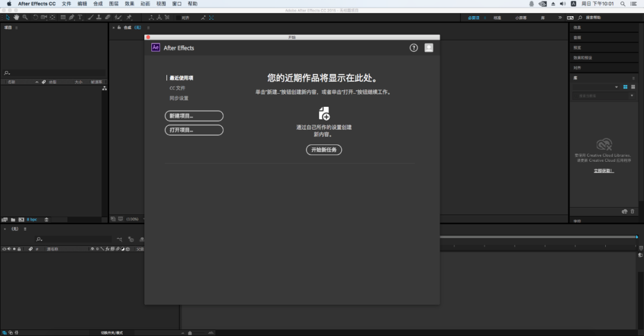Open the 效果 menu

coord(129,4)
